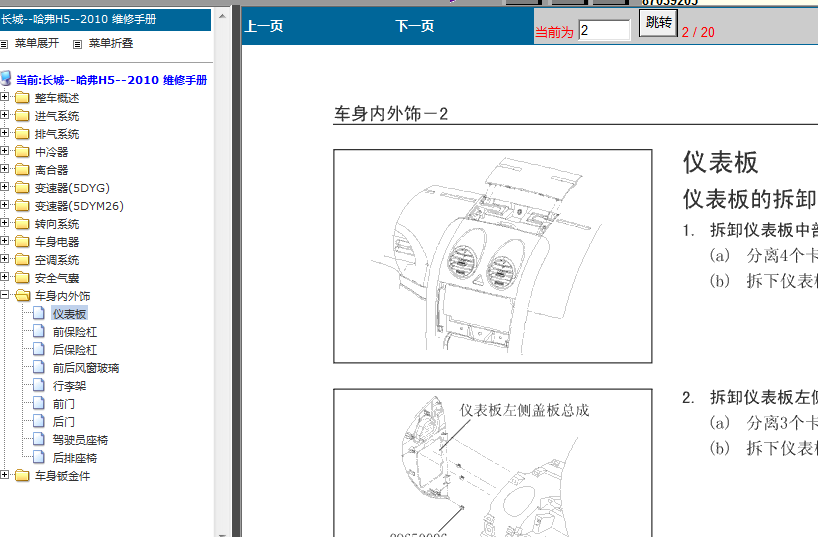Click the 驾驶员座椅 page icon
This screenshot has height=537, width=818.
tap(39, 439)
